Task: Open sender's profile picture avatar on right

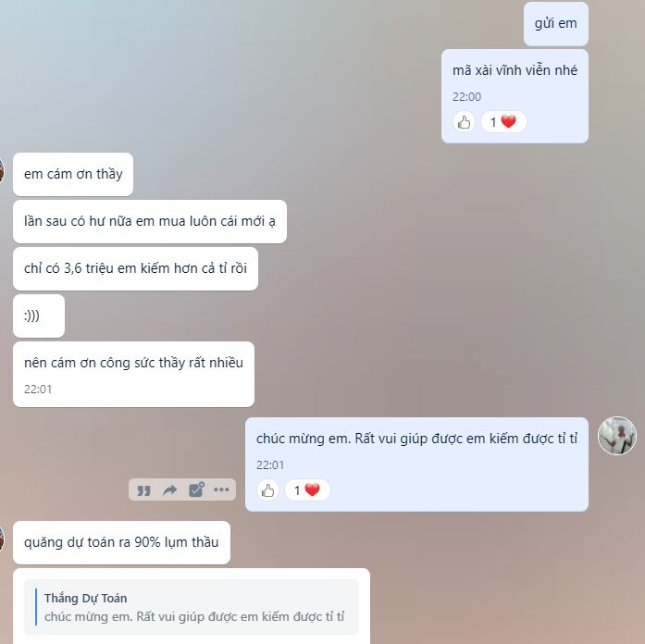Action: pos(617,436)
